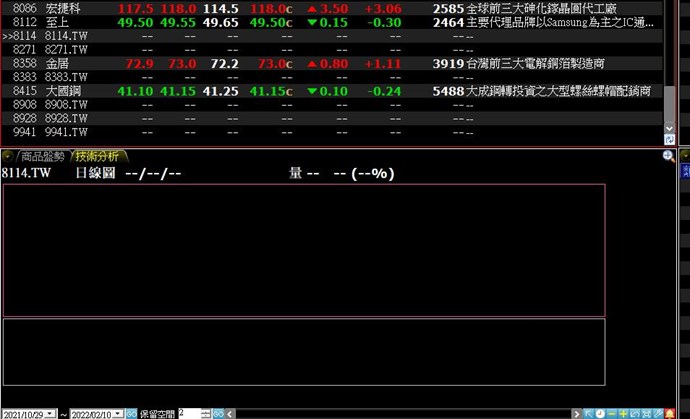Click the list scrollbar down arrow
The image size is (690, 419).
[669, 128]
